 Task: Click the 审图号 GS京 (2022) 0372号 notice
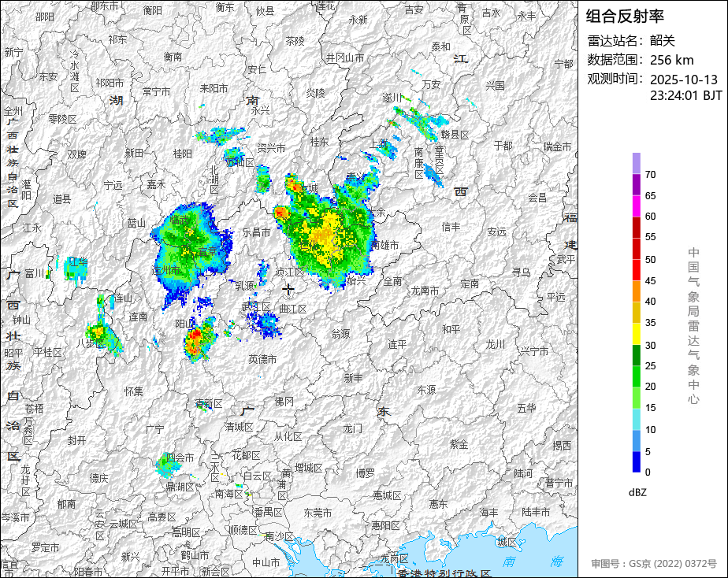(x=654, y=564)
